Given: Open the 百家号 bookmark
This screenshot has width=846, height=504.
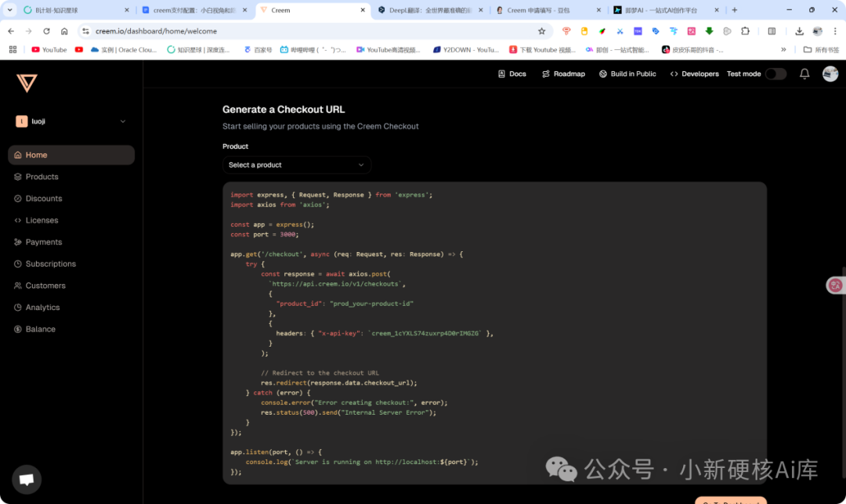Looking at the screenshot, I should (258, 49).
